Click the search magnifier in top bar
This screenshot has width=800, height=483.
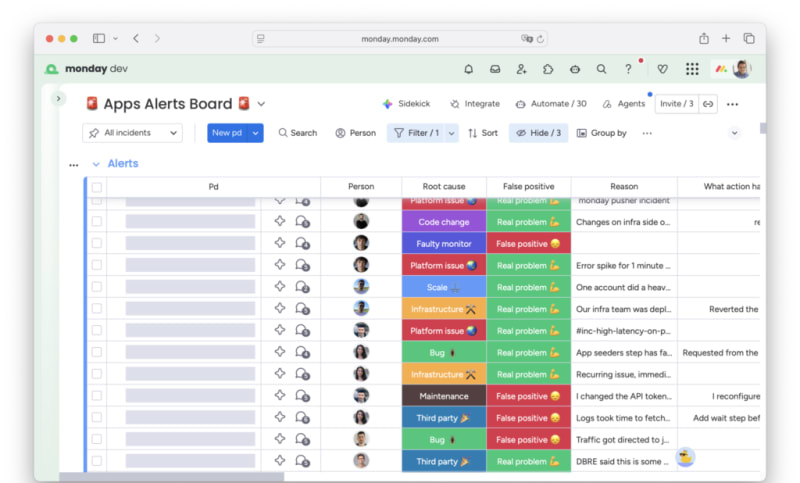click(x=601, y=69)
